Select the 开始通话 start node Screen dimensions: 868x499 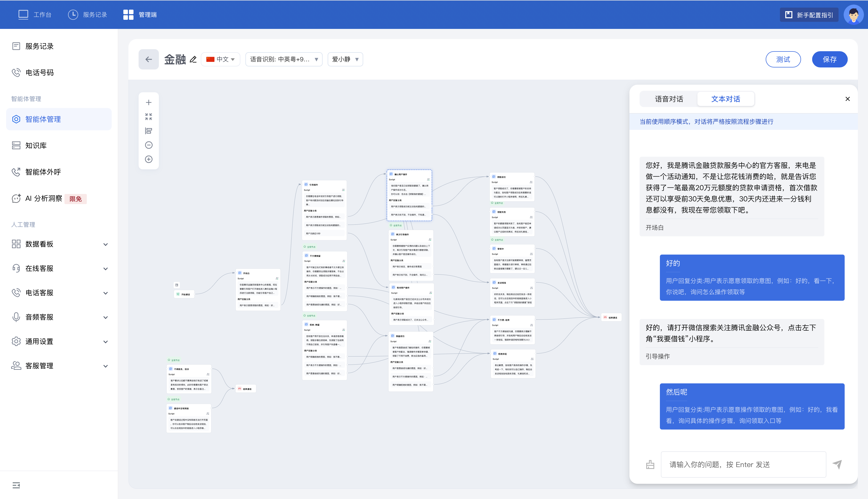(184, 294)
